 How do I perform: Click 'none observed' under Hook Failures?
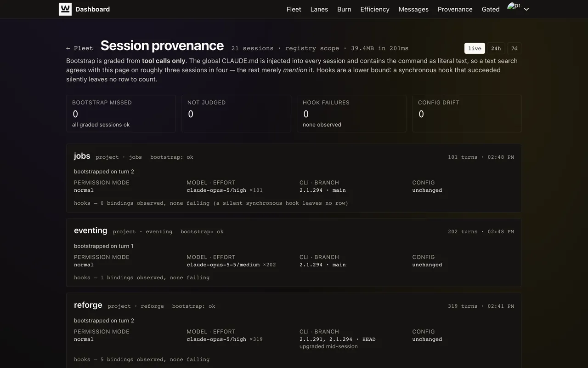point(322,125)
